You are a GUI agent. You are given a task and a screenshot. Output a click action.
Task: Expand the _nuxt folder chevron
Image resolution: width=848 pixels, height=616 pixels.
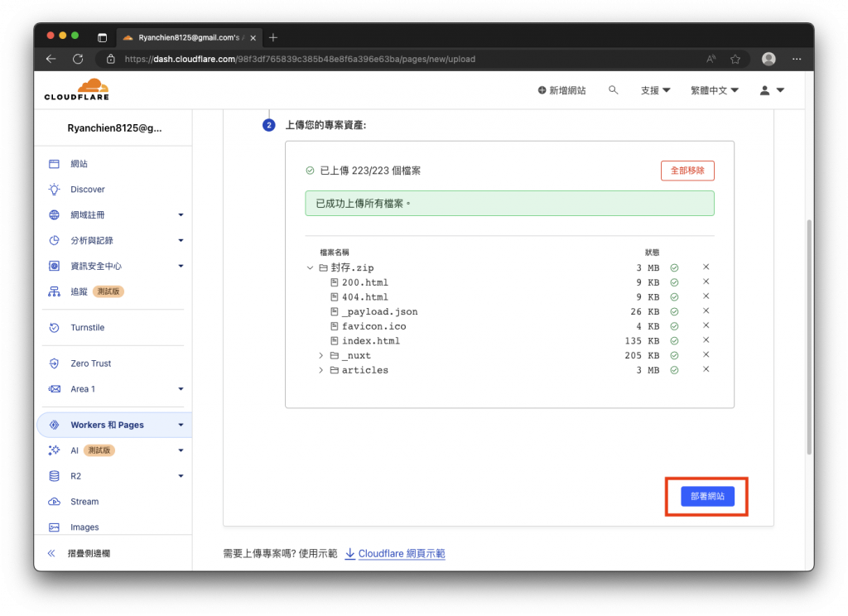click(x=320, y=355)
